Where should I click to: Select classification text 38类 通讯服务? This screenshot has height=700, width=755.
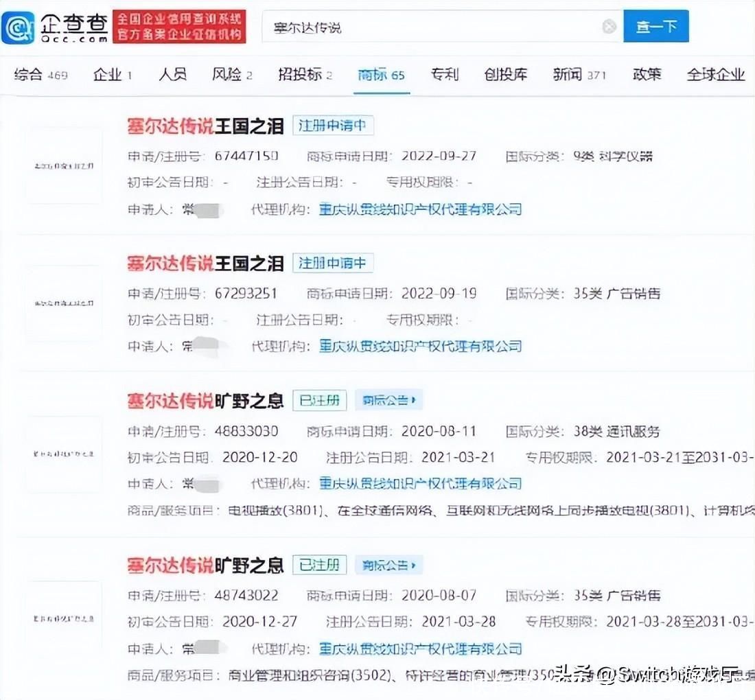pyautogui.click(x=617, y=431)
